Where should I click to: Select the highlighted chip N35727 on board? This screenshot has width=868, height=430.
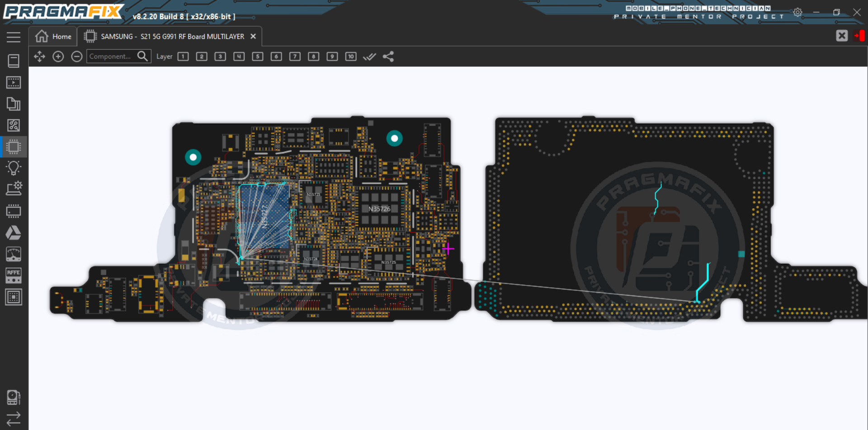pos(264,216)
